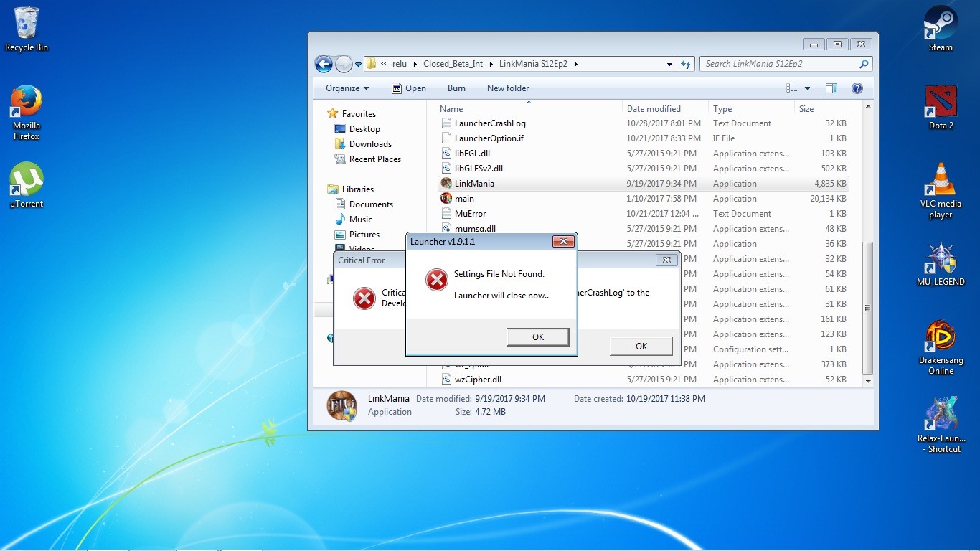Expand the address bar history dropdown
This screenshot has width=980, height=551.
pos(669,64)
